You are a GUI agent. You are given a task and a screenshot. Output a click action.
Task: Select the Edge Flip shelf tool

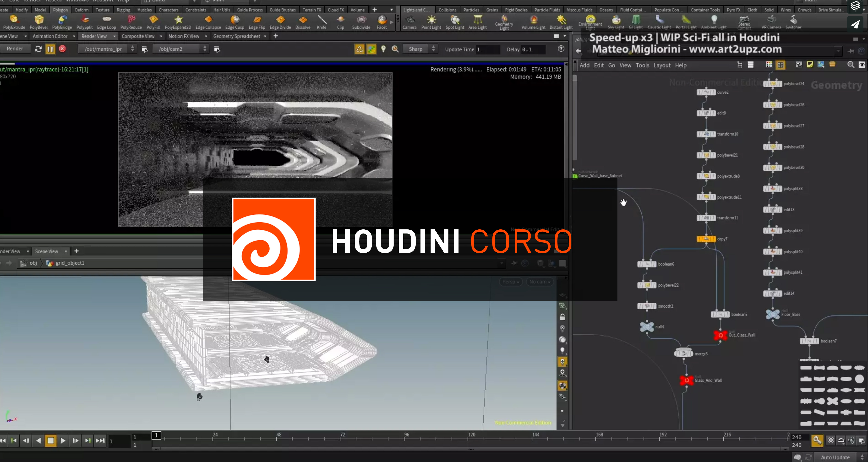tap(257, 22)
